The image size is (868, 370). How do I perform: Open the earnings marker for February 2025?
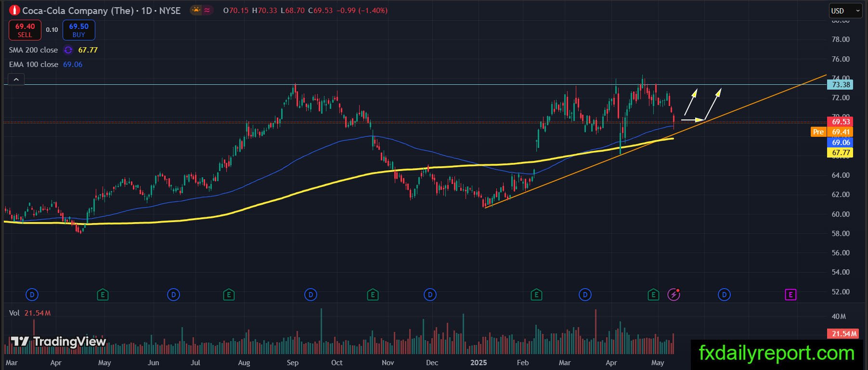click(536, 294)
